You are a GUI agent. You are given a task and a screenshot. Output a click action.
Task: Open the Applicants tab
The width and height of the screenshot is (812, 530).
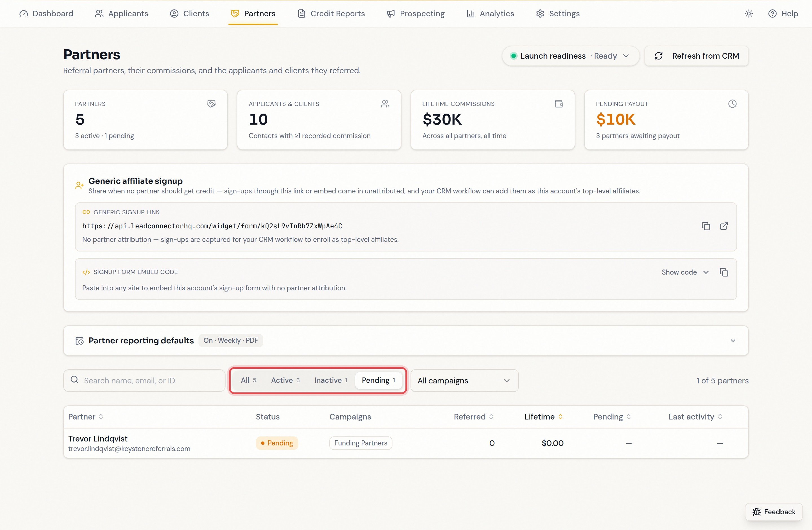coord(122,14)
